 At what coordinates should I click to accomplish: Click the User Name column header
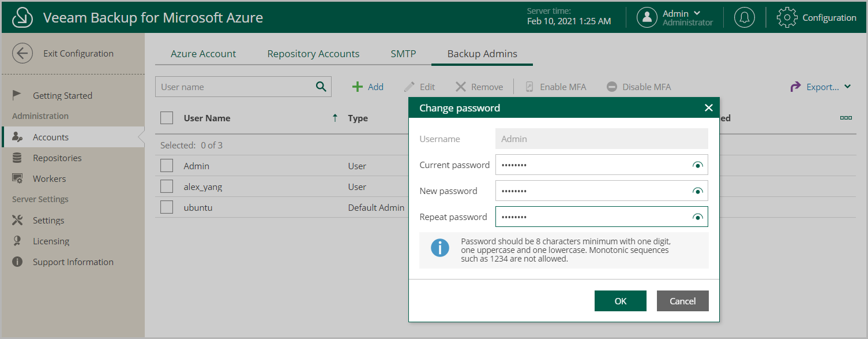pos(207,118)
